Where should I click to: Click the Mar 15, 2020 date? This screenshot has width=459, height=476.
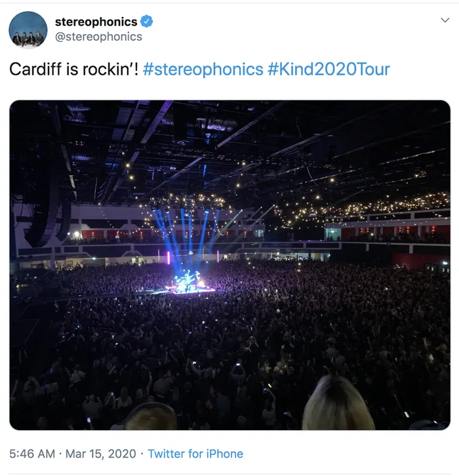point(101,454)
